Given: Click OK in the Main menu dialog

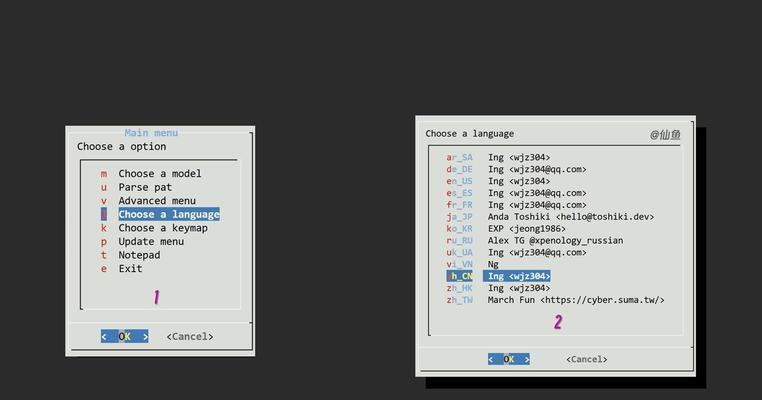Looking at the screenshot, I should (x=124, y=336).
